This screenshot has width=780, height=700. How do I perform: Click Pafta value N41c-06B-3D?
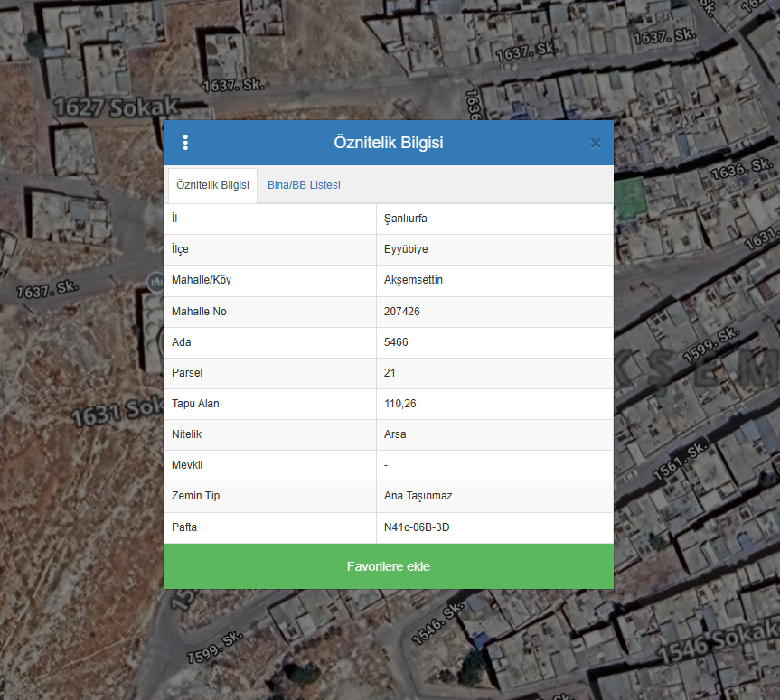pyautogui.click(x=417, y=527)
